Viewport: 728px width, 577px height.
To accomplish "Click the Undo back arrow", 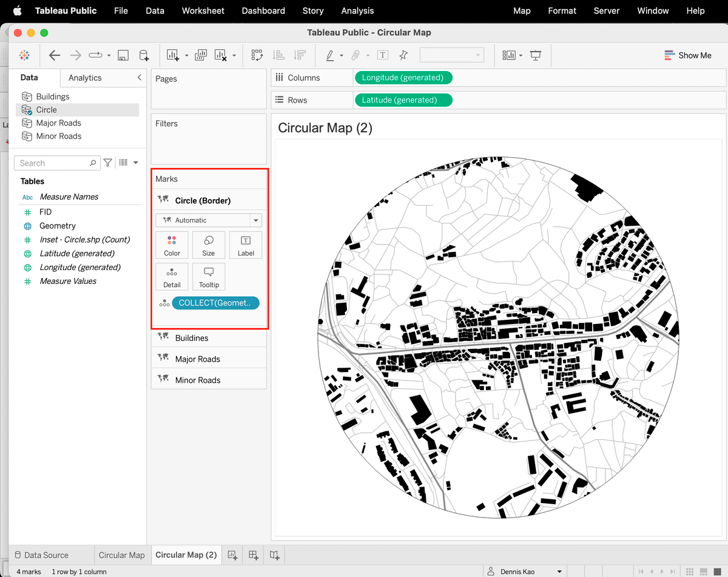I will 55,55.
